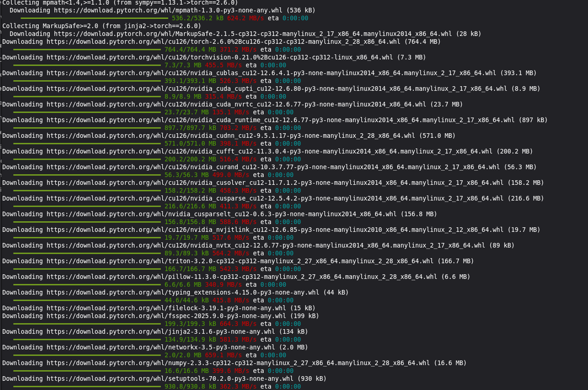
Task: Click the "897.7/897.7 kB" progress value
Action: pyautogui.click(x=190, y=128)
